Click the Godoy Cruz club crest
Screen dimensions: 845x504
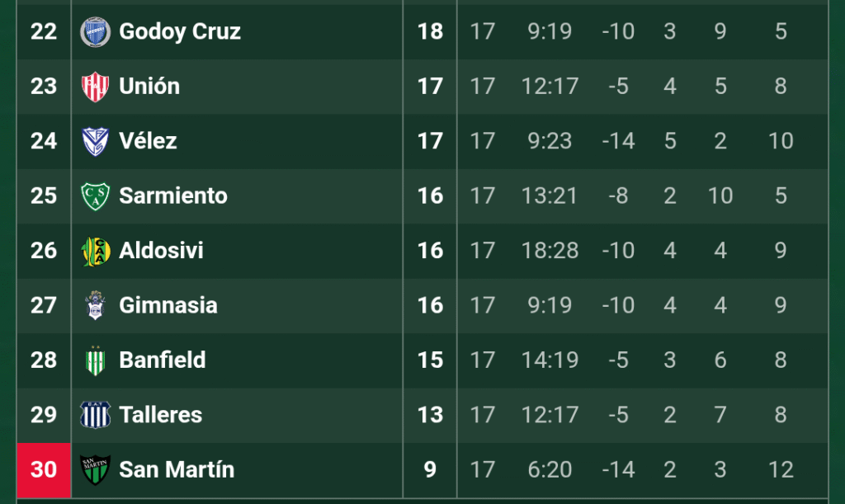(x=95, y=32)
